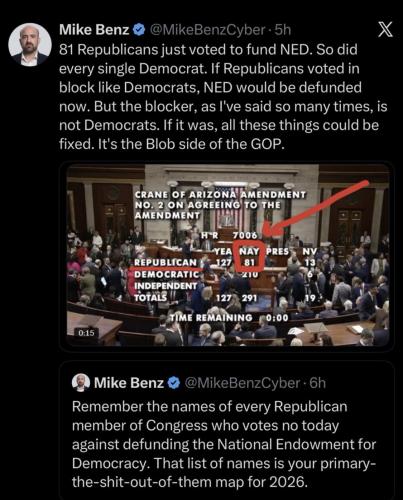This screenshot has width=403, height=500.
Task: Click the Totals row of the vote tally
Action: 224,298
